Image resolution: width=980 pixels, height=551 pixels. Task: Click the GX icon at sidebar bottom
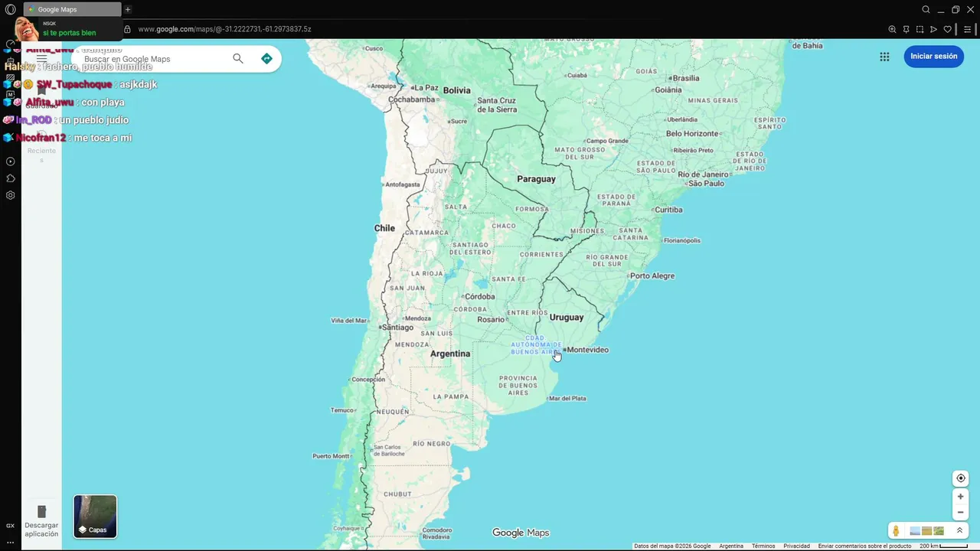[10, 526]
